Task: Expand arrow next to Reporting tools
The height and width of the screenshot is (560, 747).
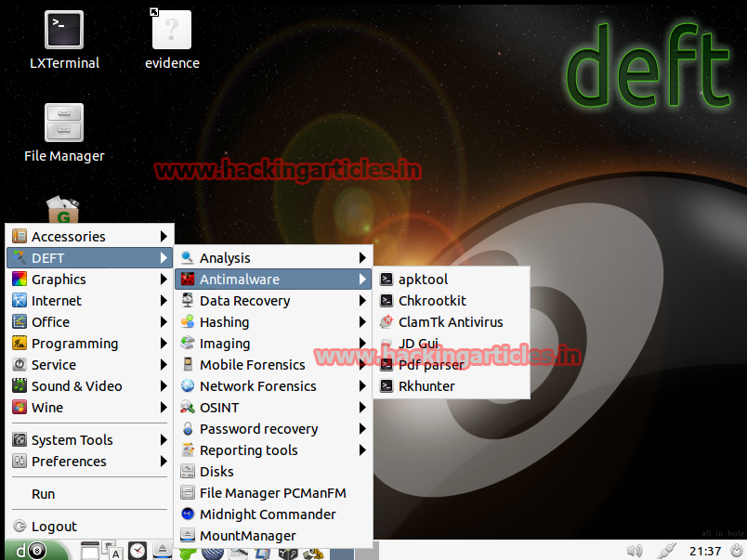Action: click(x=362, y=450)
